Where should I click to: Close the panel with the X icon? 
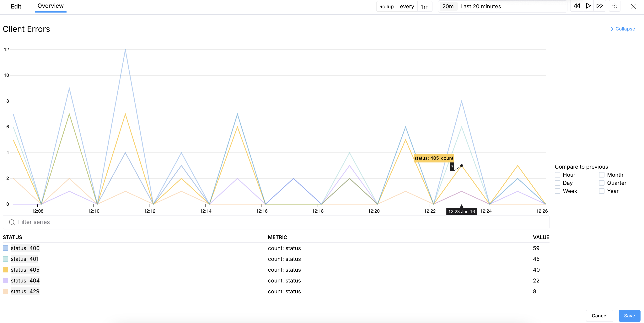(x=633, y=6)
